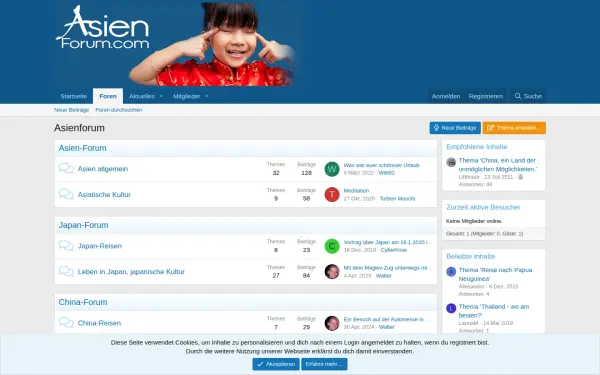Select the Foren tab
Viewport: 600px width, 375px height.
[x=108, y=96]
